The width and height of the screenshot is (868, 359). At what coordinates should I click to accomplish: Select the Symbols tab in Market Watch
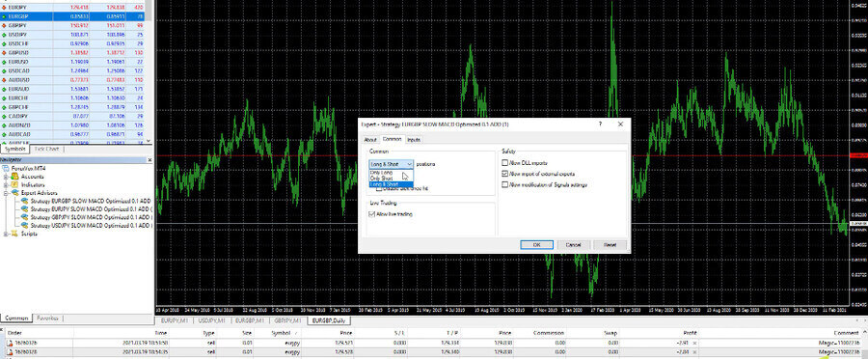pyautogui.click(x=14, y=149)
